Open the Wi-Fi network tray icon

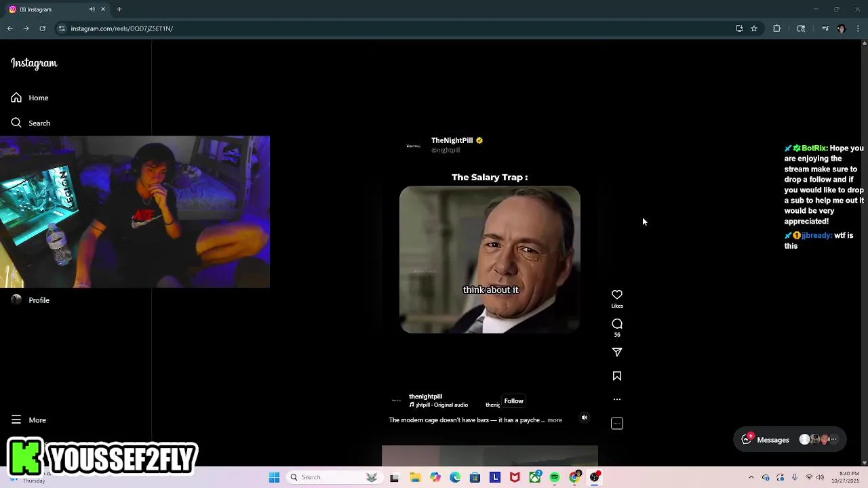click(x=808, y=477)
